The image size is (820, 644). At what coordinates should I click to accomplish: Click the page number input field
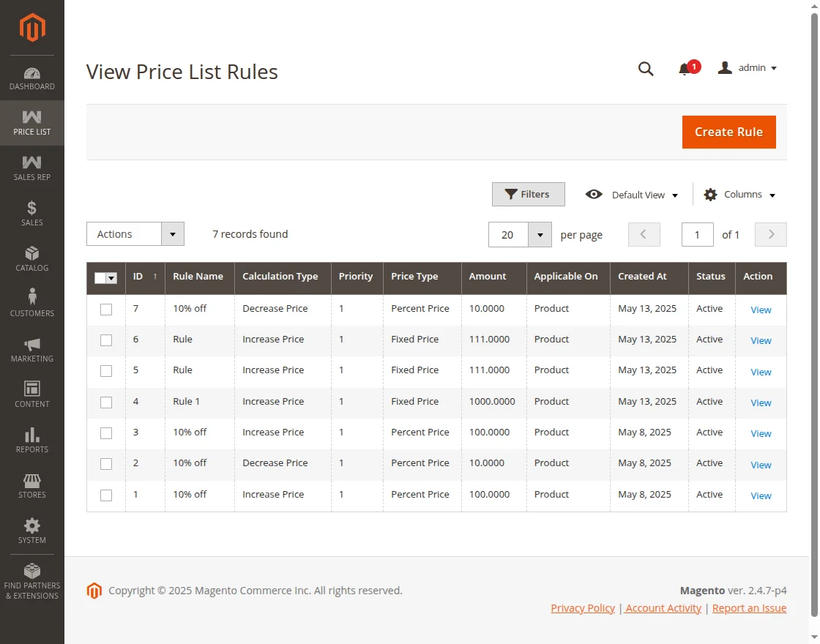click(697, 235)
